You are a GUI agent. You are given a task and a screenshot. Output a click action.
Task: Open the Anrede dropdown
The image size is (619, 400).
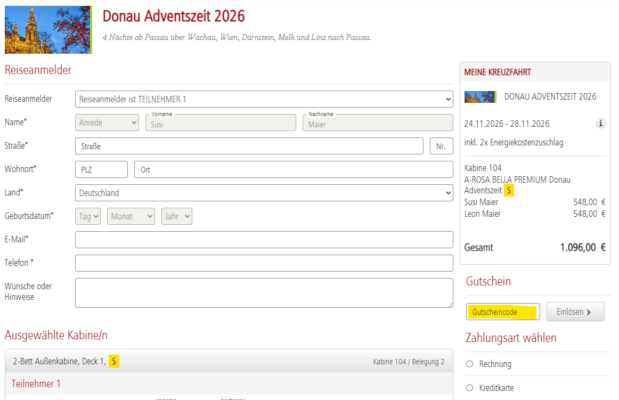pos(107,122)
